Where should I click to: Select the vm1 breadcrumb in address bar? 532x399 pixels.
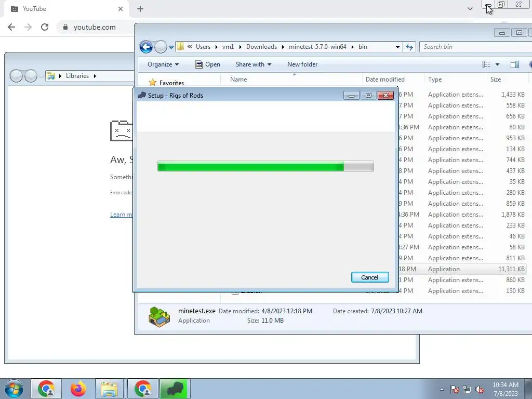coord(228,46)
